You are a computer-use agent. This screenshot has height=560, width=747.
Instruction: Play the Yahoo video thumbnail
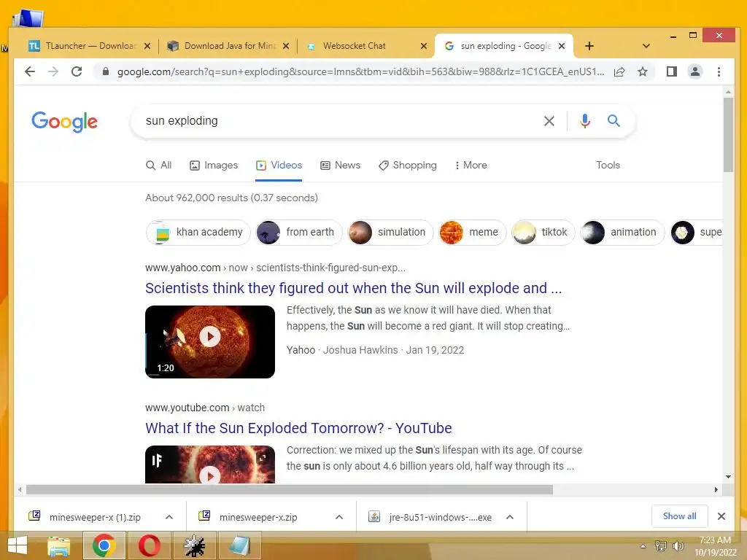(210, 342)
